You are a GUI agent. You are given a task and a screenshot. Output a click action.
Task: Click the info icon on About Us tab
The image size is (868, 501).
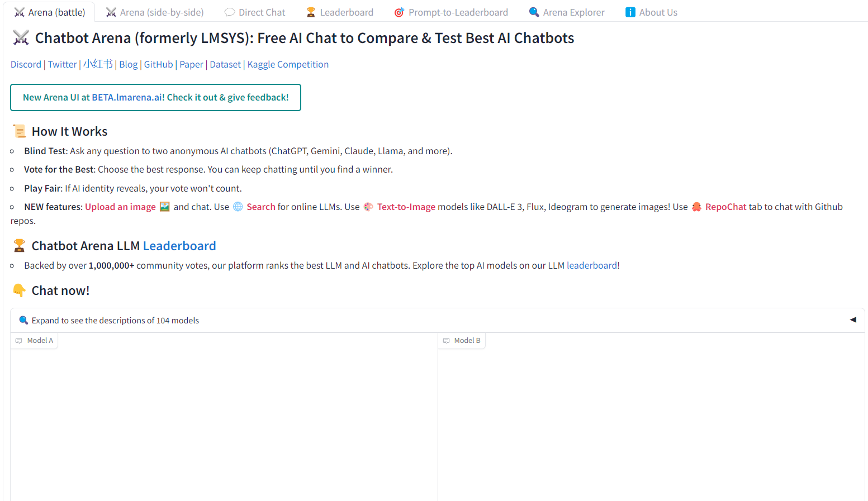(x=630, y=12)
